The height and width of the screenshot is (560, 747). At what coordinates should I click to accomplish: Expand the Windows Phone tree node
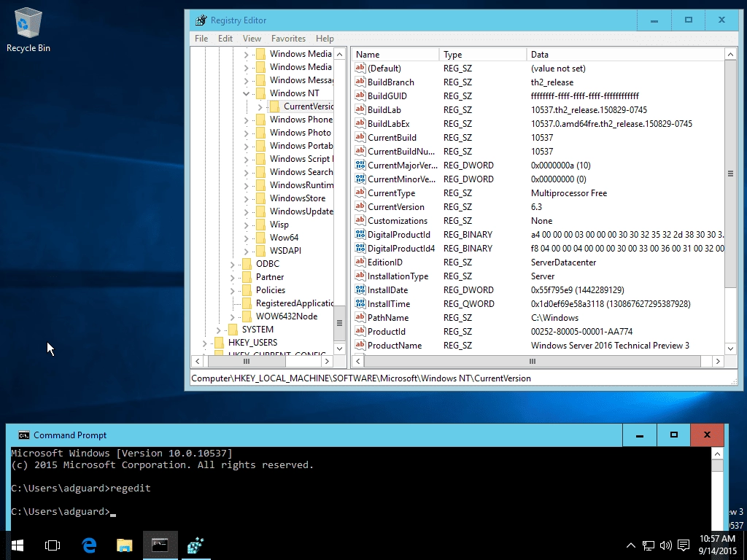tap(247, 120)
